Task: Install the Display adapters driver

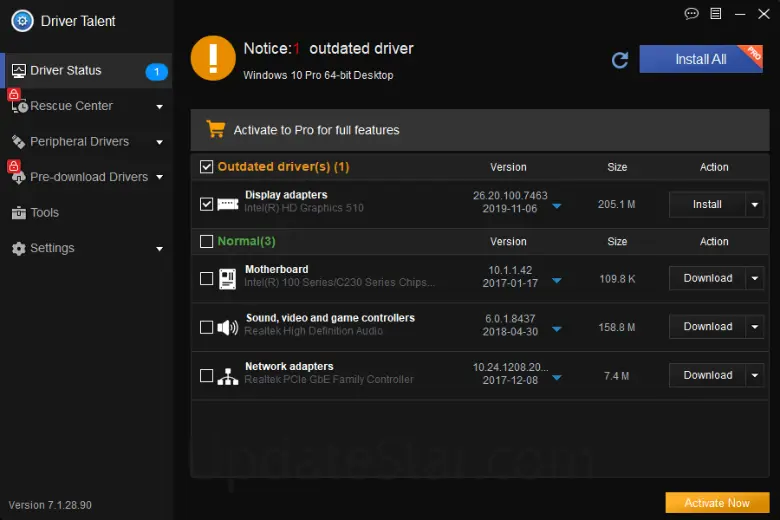Action: 707,205
